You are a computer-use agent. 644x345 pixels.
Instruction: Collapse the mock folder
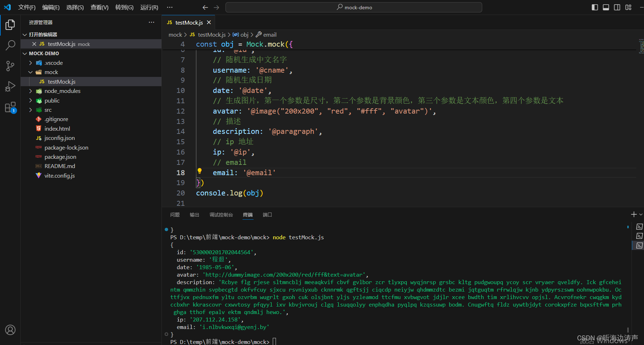(31, 72)
